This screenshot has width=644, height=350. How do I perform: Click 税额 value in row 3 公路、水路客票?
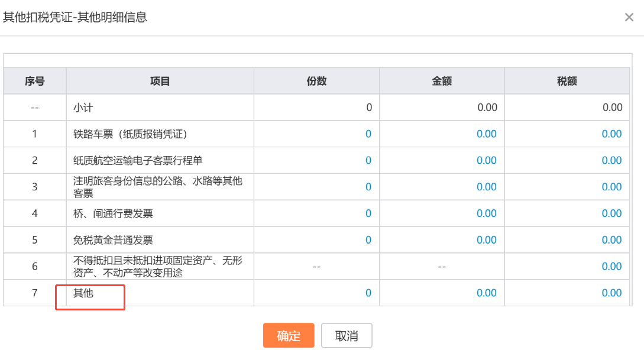coord(611,187)
